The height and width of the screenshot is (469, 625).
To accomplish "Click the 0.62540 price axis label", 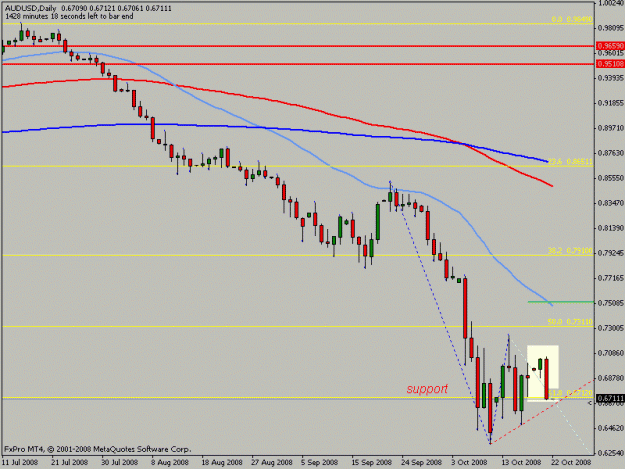I will click(611, 453).
